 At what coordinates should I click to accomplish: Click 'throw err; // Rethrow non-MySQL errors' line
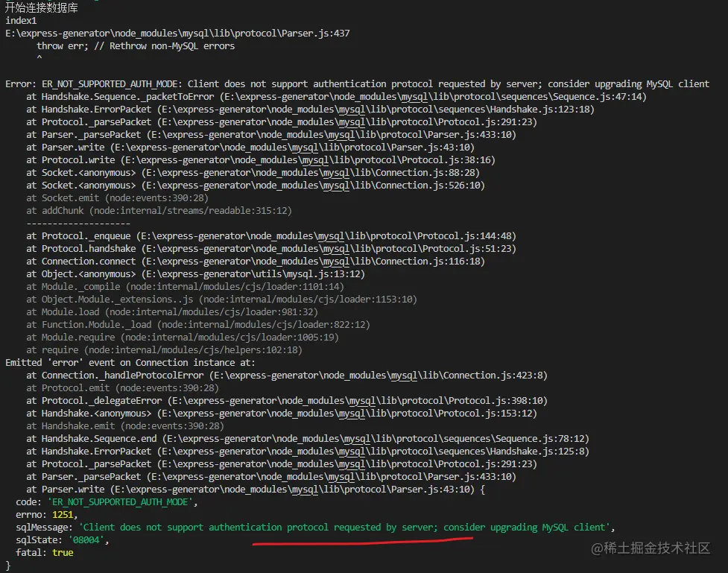coord(136,46)
